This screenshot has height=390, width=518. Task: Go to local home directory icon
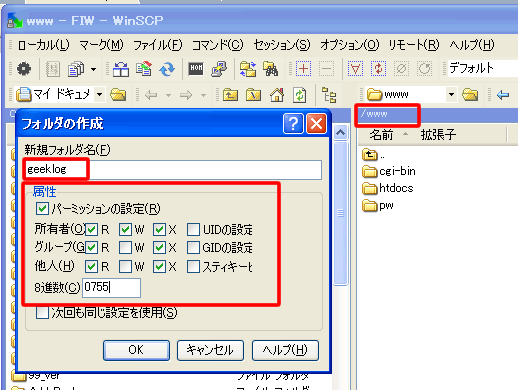(x=277, y=95)
